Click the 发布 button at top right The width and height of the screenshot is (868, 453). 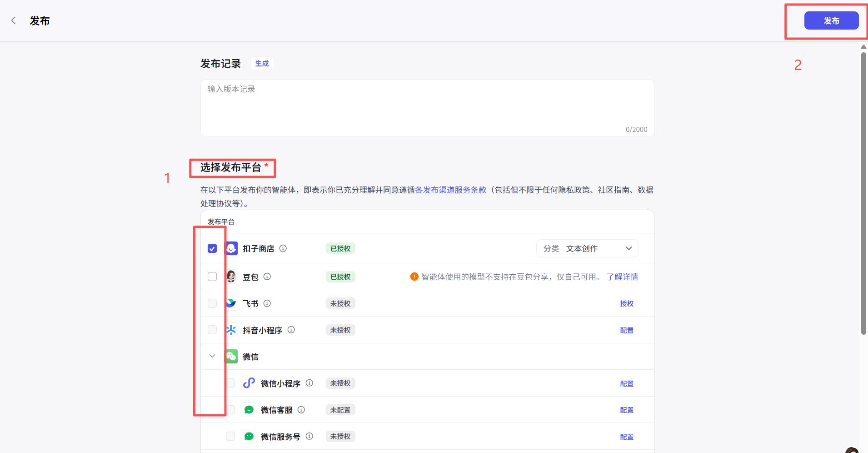tap(831, 20)
